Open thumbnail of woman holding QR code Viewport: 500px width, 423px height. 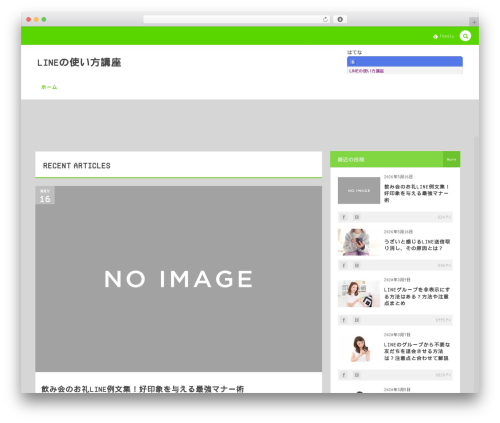[x=359, y=293]
